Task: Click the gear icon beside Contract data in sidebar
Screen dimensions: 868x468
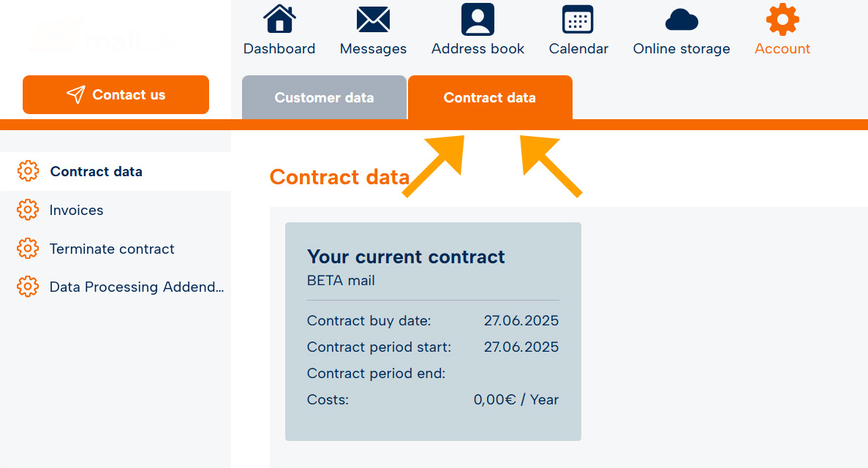Action: click(x=28, y=171)
